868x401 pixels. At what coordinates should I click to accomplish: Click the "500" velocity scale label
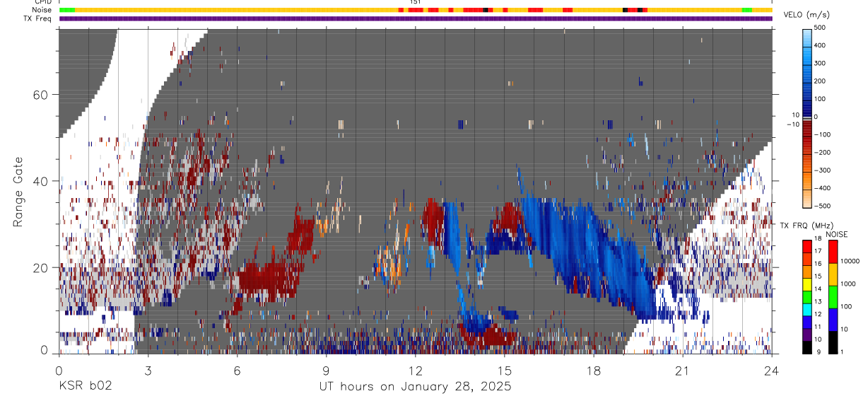pos(821,28)
